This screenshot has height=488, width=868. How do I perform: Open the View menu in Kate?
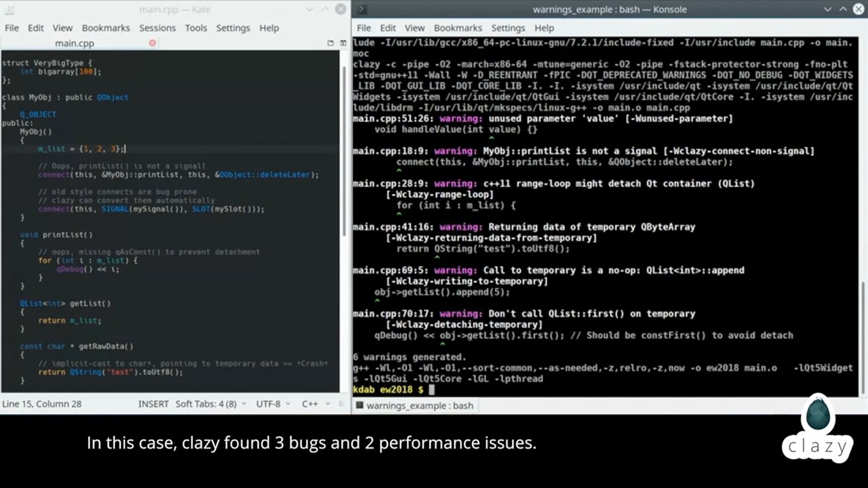coord(62,28)
